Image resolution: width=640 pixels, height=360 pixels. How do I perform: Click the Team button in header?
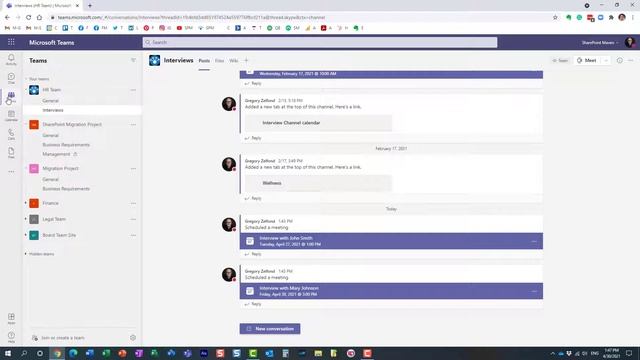(x=560, y=60)
